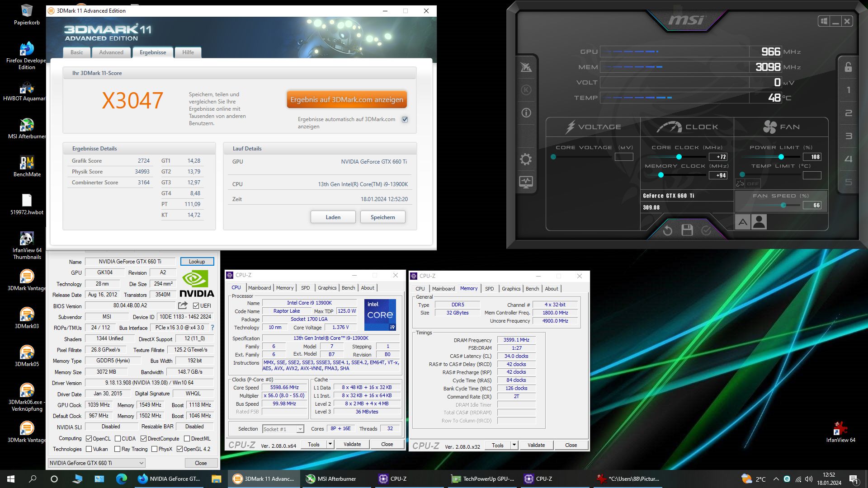The image size is (868, 488).
Task: Adjust Afterburner power limit slider
Action: coord(781,157)
